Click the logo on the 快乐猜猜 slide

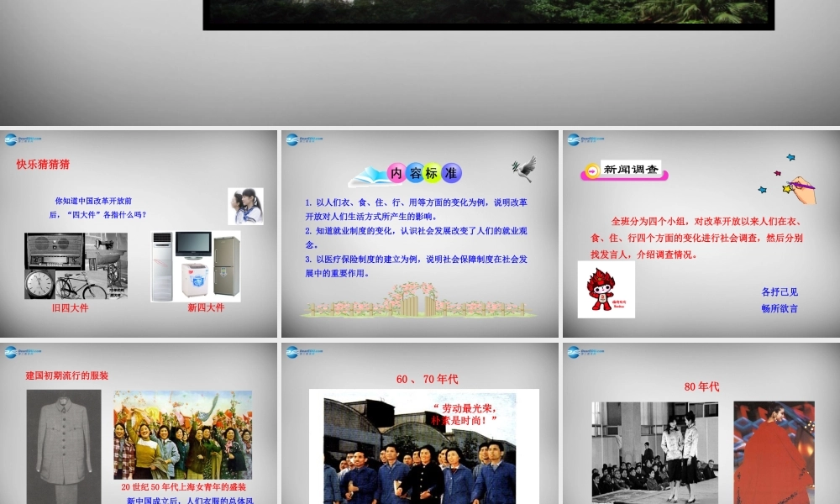coord(23,139)
